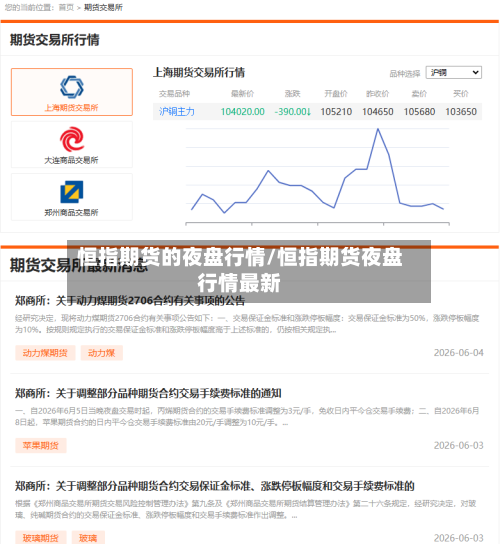The image size is (500, 544).
Task: Open article on 交易保证金标准、涨跌停板幅度 adjustment
Action: pyautogui.click(x=215, y=486)
